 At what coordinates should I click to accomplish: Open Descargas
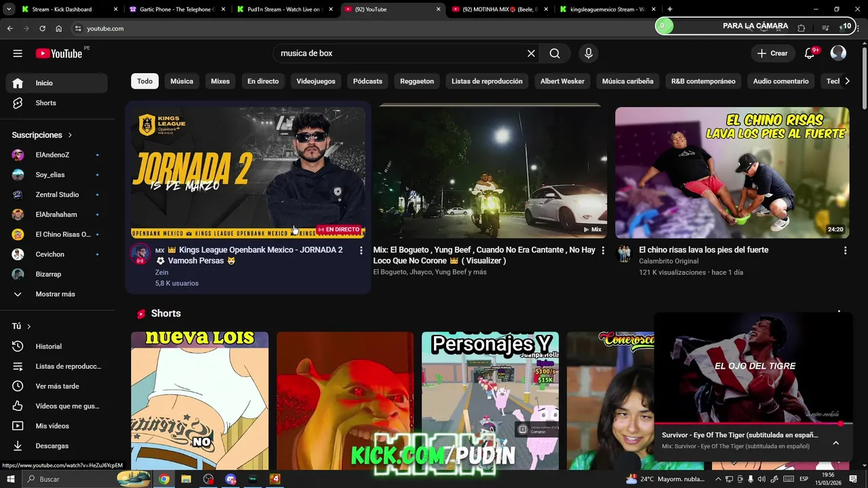click(57, 446)
